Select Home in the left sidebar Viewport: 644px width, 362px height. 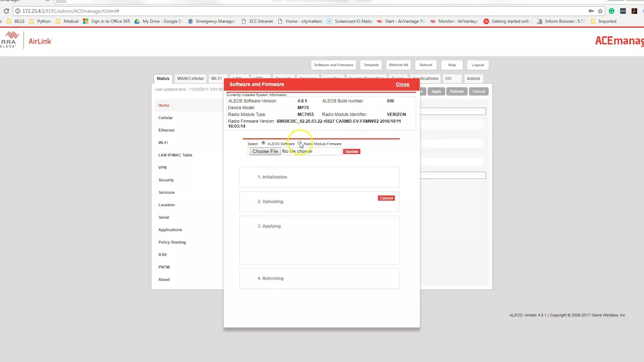(x=164, y=105)
